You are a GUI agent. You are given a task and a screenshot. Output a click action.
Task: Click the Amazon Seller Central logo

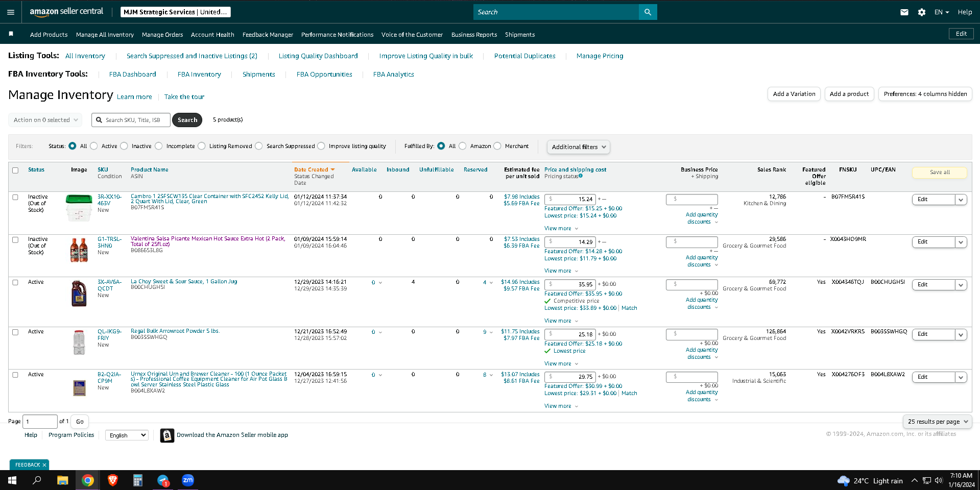pos(66,12)
